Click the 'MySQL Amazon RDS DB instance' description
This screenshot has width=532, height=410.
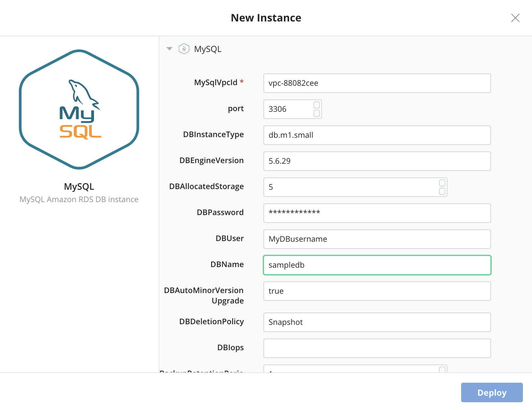[x=79, y=199]
